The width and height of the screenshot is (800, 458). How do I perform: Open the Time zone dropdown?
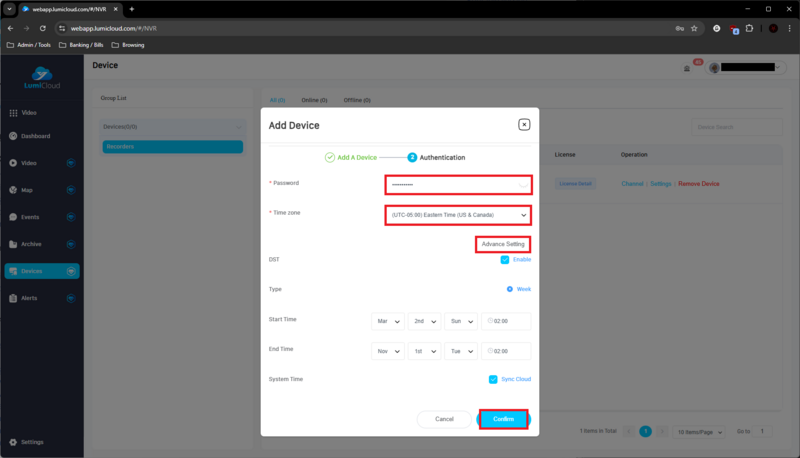[x=458, y=215]
